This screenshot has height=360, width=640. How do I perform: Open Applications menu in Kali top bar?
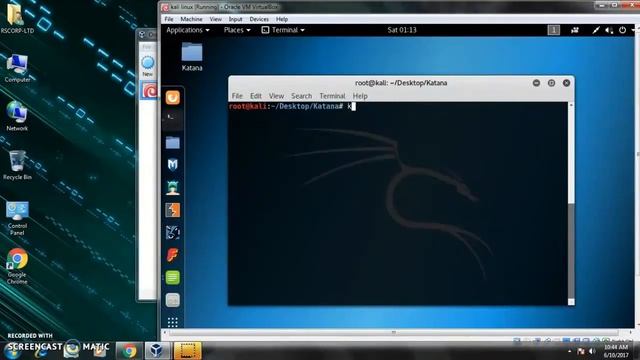coord(188,30)
